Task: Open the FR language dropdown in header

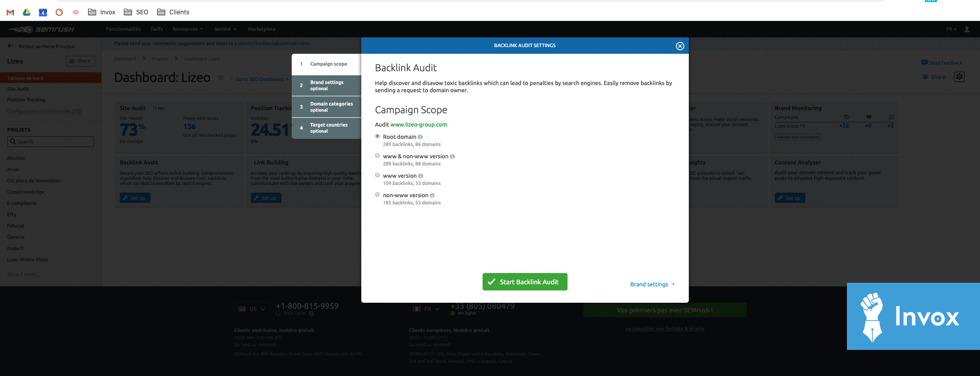Action: 951,29
